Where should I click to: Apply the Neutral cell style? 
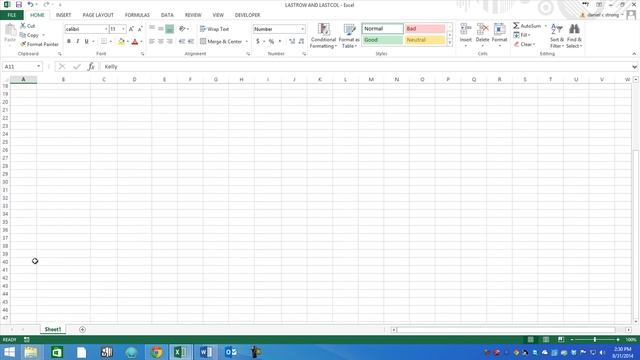[x=425, y=40]
